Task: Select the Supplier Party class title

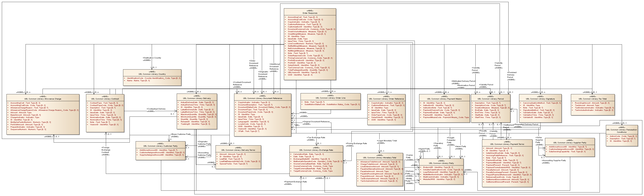Action: point(570,143)
